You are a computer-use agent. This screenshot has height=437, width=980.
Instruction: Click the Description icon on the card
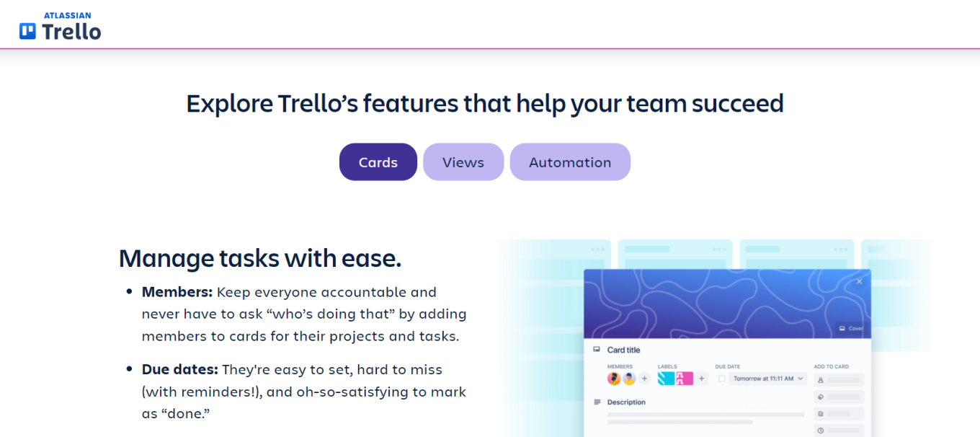click(598, 401)
